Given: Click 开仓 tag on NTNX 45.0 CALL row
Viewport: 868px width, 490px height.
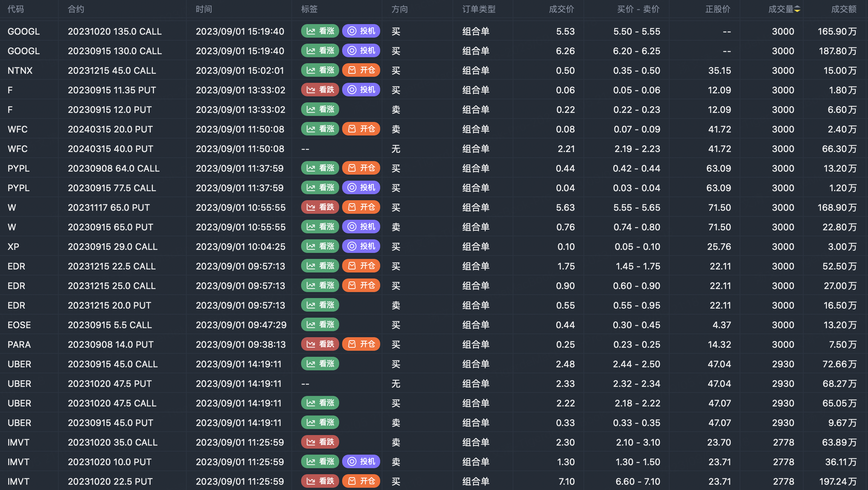Looking at the screenshot, I should click(x=361, y=70).
